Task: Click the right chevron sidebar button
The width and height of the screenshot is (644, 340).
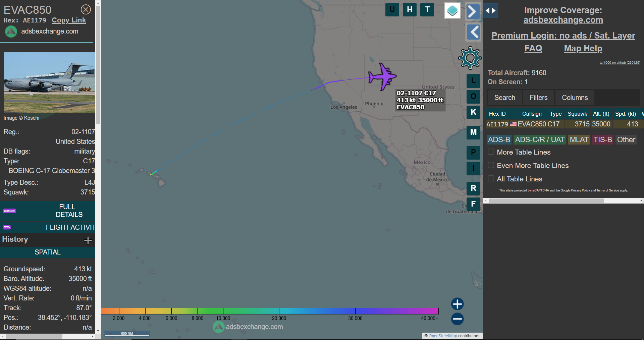Action: click(473, 11)
